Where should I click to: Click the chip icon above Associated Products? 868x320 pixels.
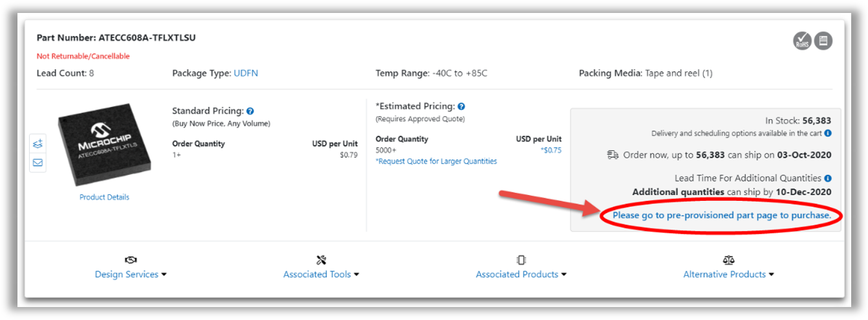coord(521,260)
